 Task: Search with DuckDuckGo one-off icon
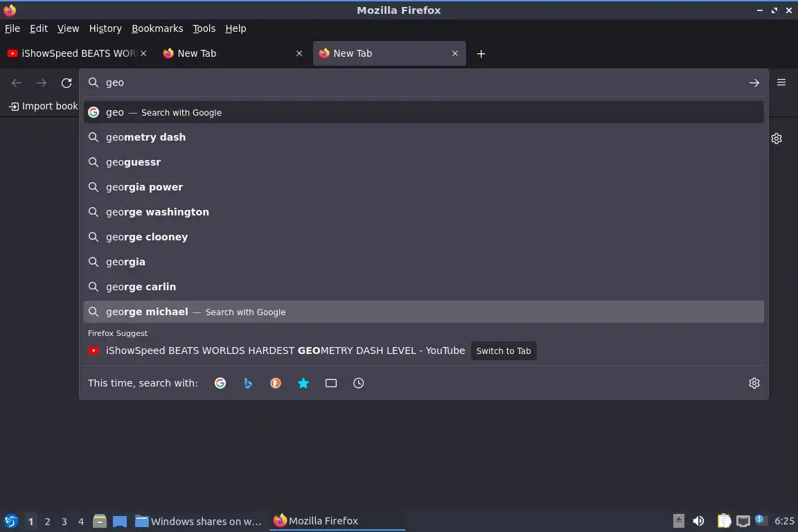[x=275, y=383]
